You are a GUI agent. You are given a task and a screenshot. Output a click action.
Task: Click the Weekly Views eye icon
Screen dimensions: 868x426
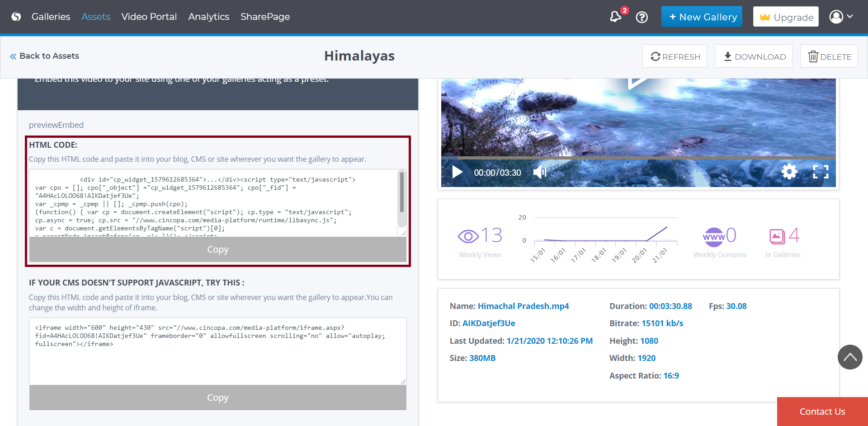pyautogui.click(x=468, y=236)
